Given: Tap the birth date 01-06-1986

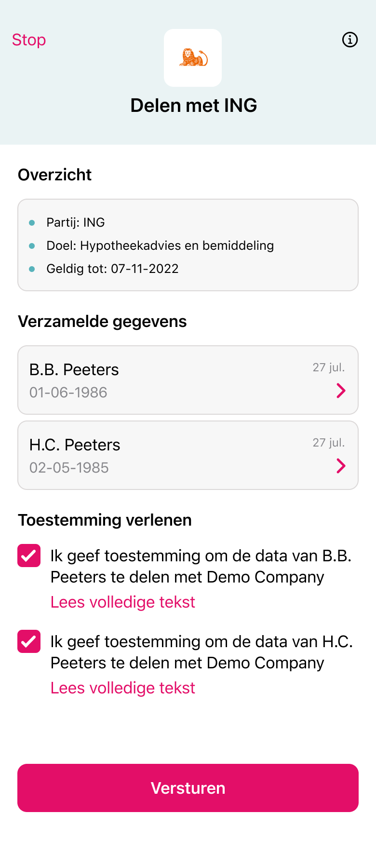Looking at the screenshot, I should click(68, 393).
